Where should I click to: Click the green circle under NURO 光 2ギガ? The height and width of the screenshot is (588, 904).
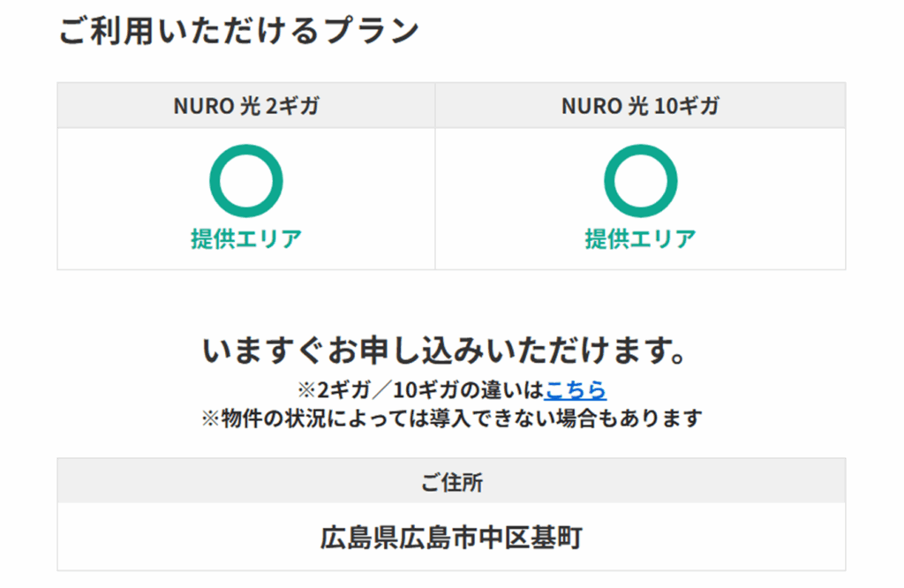pos(245,180)
